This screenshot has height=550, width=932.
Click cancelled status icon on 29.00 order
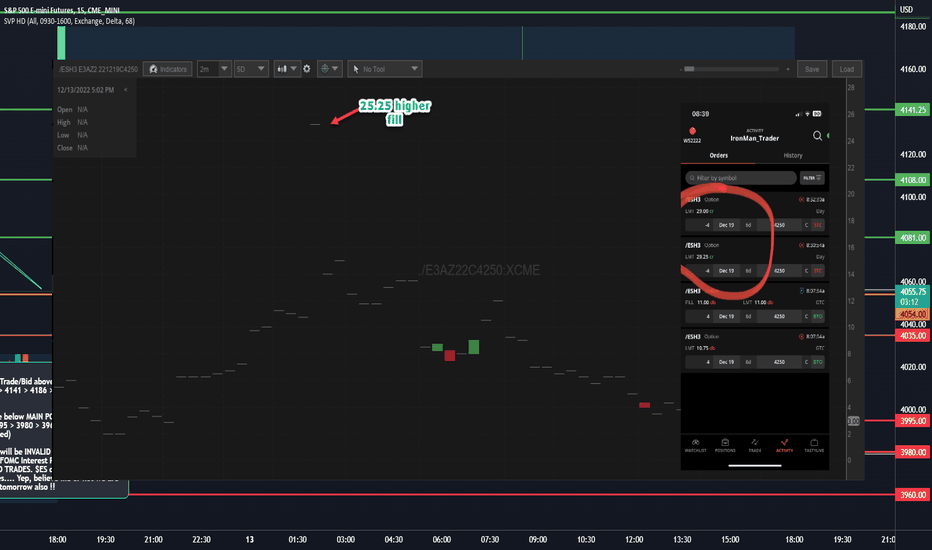click(801, 200)
